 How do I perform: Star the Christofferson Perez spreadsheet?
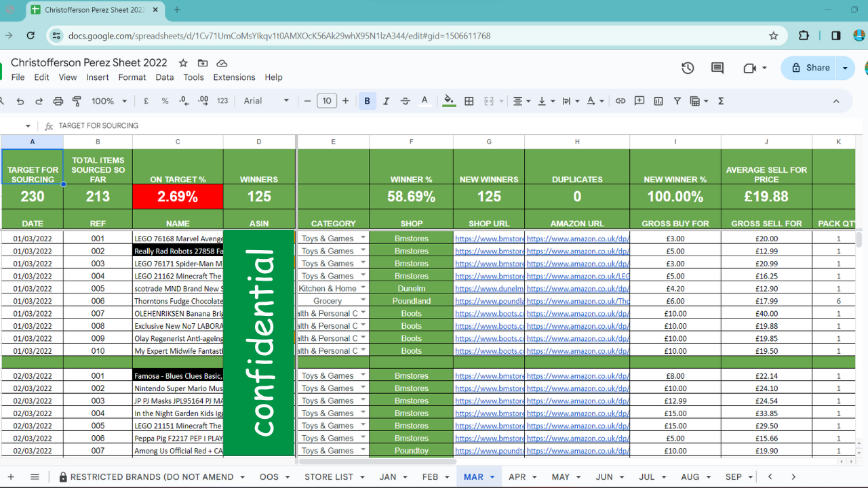183,63
